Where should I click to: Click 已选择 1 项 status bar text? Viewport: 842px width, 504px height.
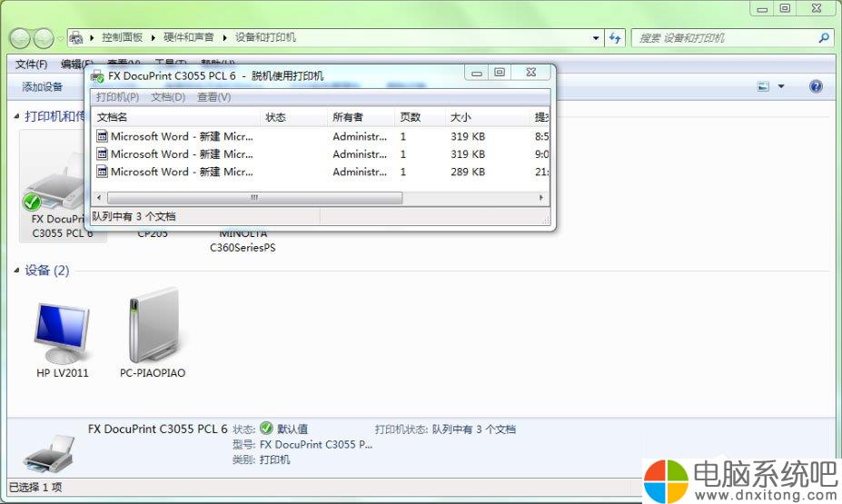pyautogui.click(x=35, y=488)
